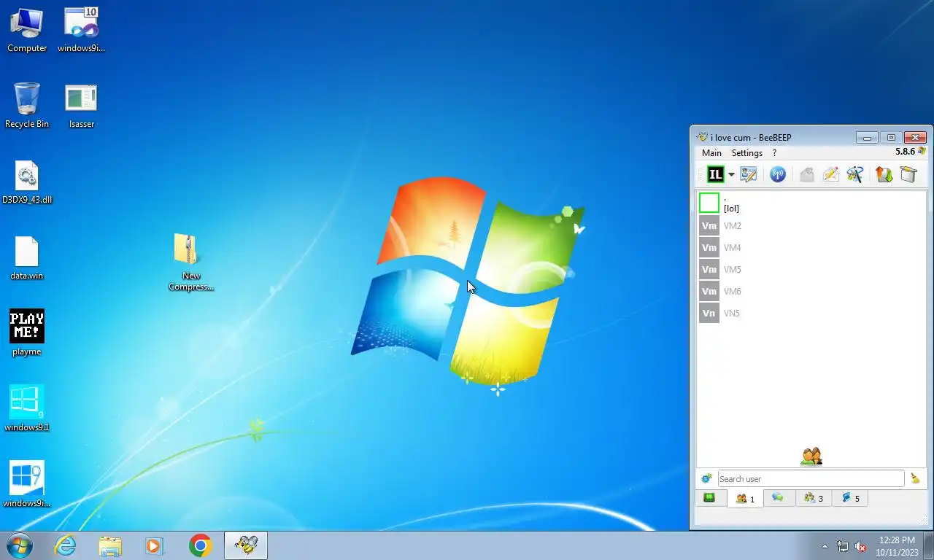Switch to the users tab labeled 1
The height and width of the screenshot is (560, 934).
(x=745, y=499)
